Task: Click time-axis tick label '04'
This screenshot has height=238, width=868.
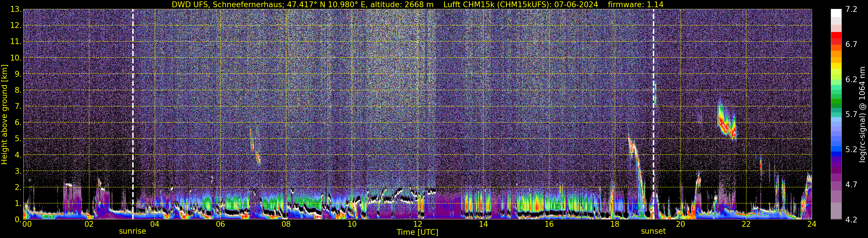Action: (155, 224)
